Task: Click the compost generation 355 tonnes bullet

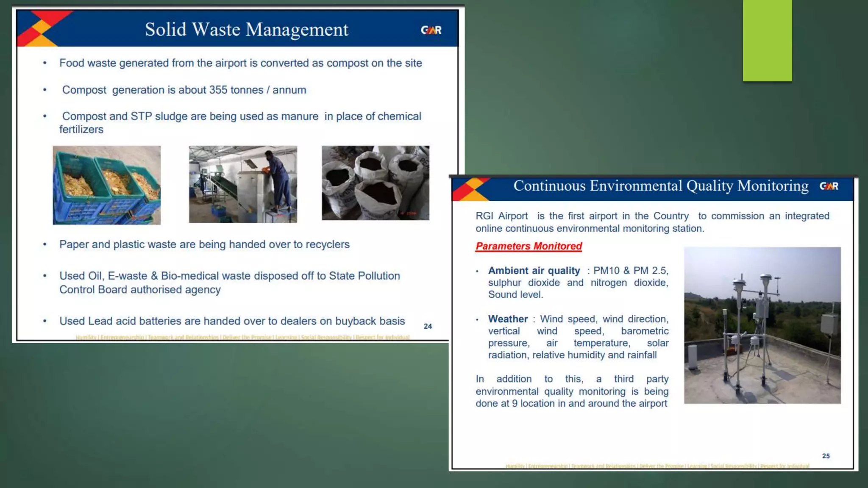Action: [184, 90]
